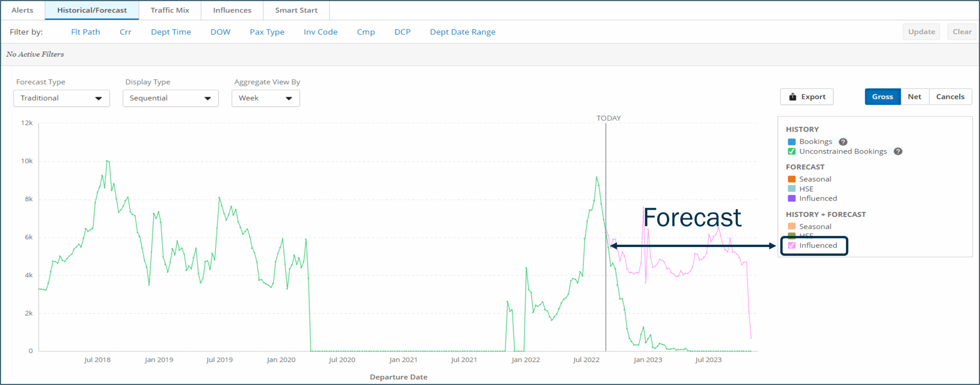Open the Forecast Type dropdown
The height and width of the screenshot is (385, 980).
pyautogui.click(x=61, y=98)
